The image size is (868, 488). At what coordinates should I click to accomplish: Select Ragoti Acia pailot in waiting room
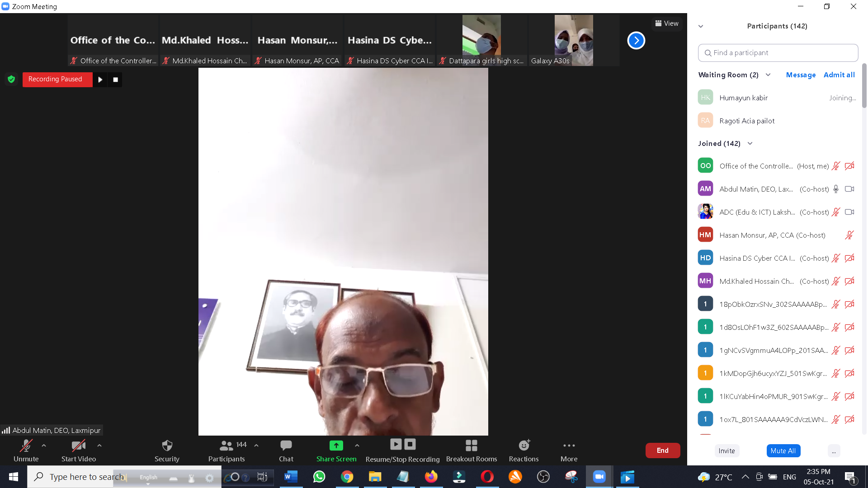[777, 121]
